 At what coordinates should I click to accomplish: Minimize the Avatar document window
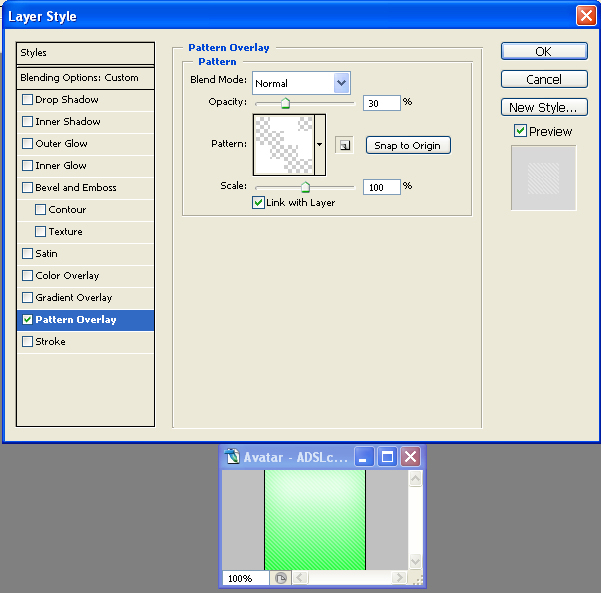click(x=364, y=457)
